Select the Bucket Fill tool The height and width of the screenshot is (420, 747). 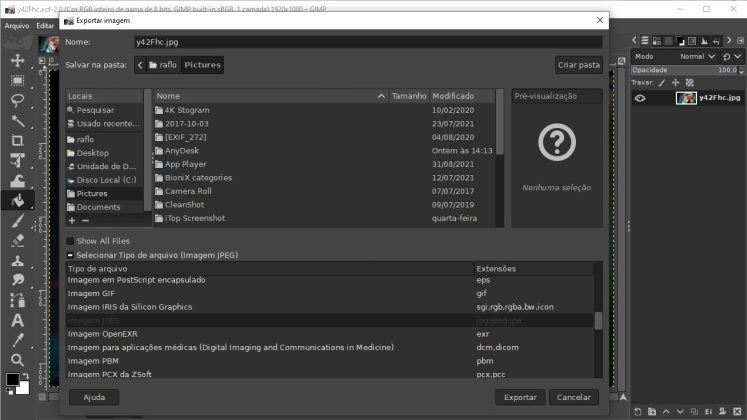pos(17,200)
